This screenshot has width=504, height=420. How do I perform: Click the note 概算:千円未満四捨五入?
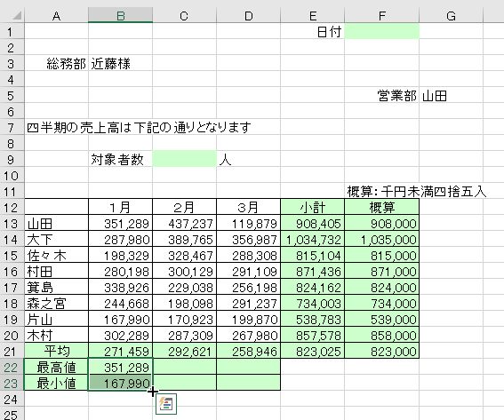click(417, 192)
